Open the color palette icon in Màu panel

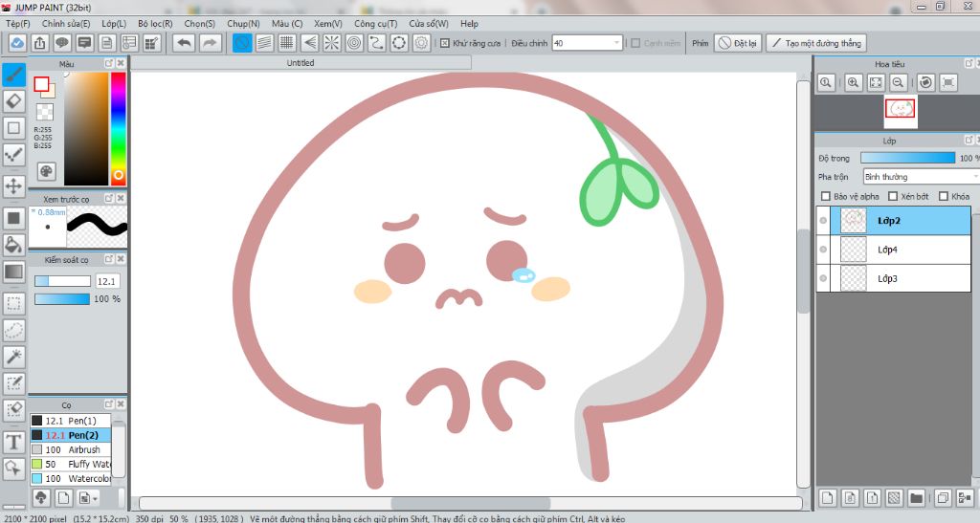click(x=46, y=172)
